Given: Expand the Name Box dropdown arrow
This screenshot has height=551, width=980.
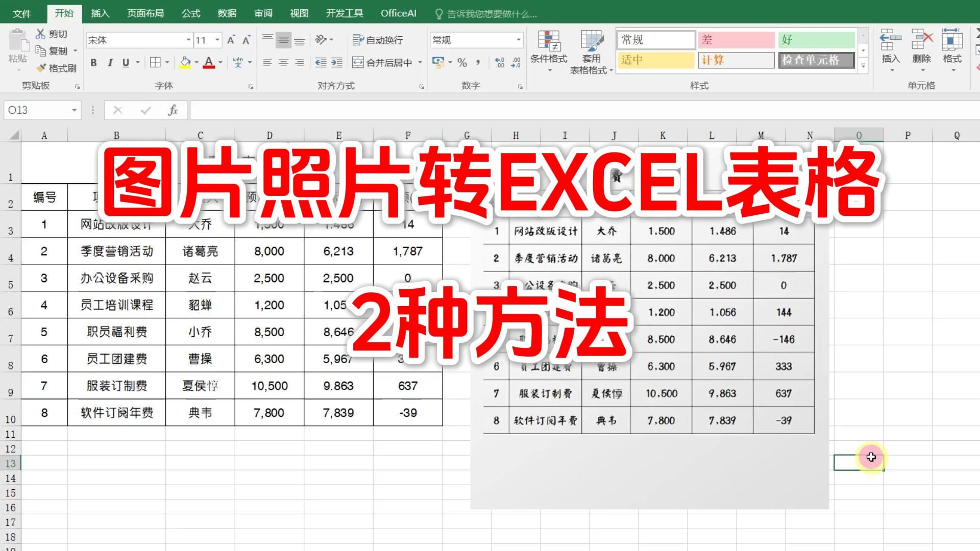Looking at the screenshot, I should tap(74, 110).
